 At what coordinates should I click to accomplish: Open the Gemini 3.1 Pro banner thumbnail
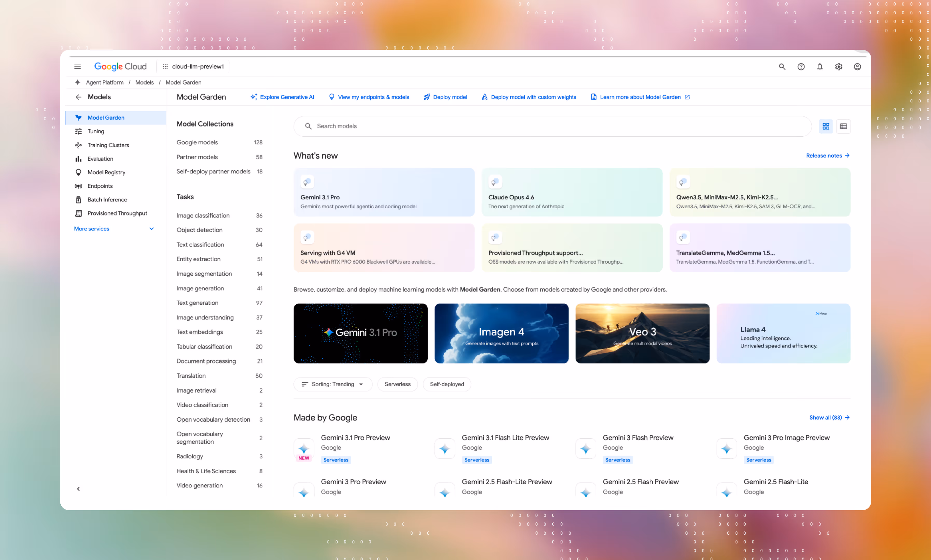(360, 333)
